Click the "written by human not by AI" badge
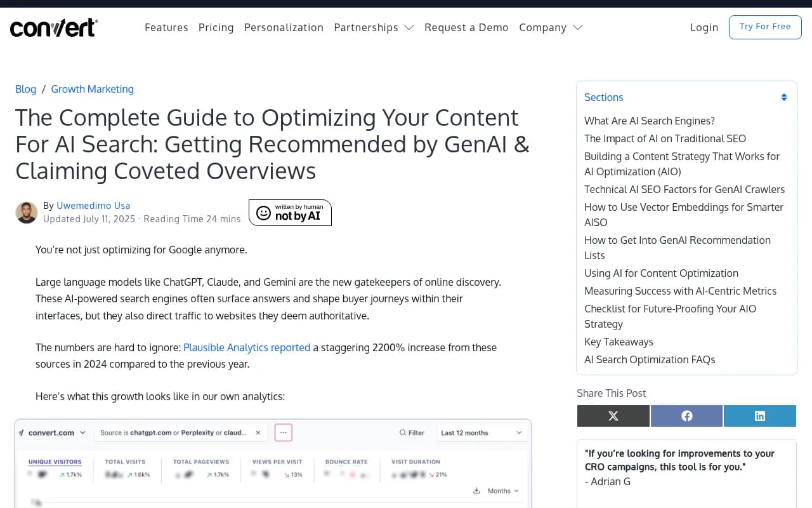This screenshot has width=812, height=508. pos(290,213)
